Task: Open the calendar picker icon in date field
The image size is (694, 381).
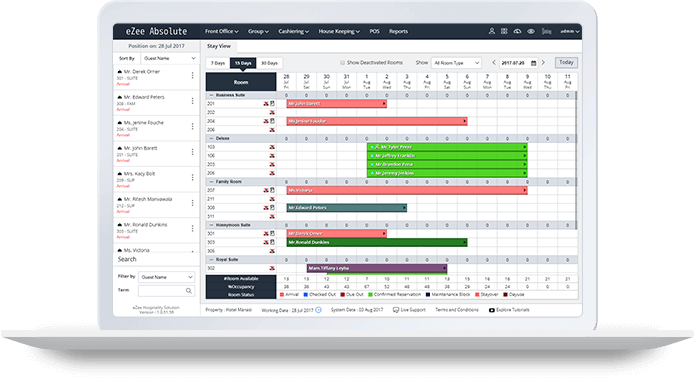Action: [533, 63]
